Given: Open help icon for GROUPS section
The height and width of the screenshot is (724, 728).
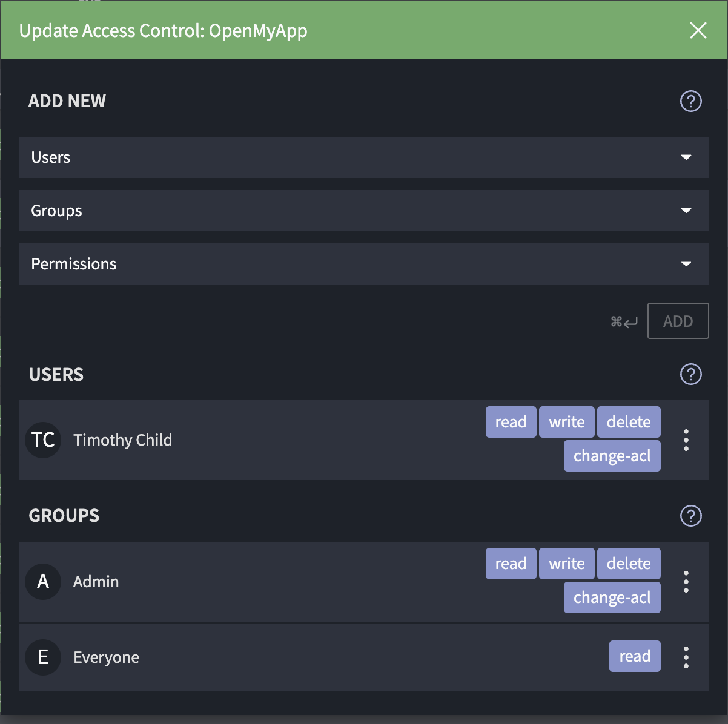Looking at the screenshot, I should click(x=690, y=516).
